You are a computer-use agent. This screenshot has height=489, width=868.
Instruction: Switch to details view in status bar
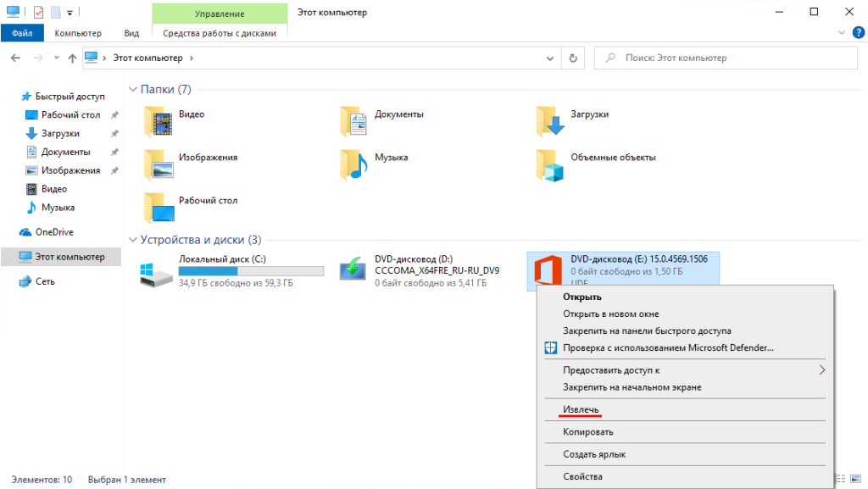tap(840, 479)
